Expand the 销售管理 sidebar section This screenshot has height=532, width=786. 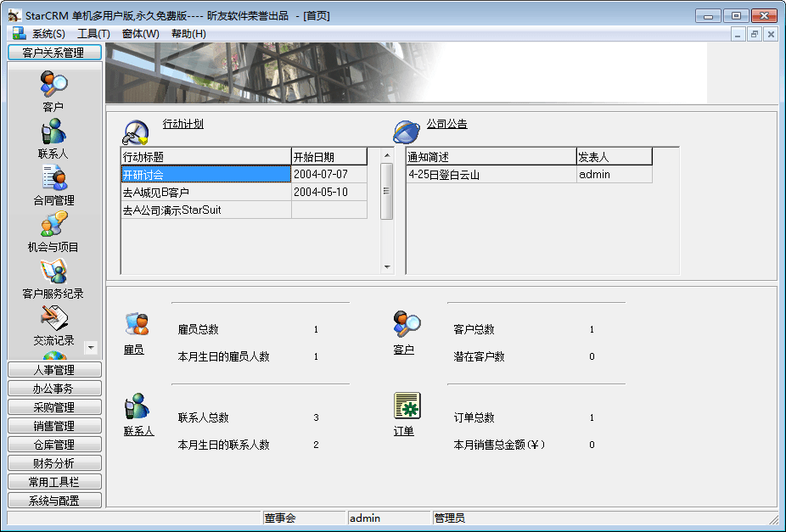point(54,426)
